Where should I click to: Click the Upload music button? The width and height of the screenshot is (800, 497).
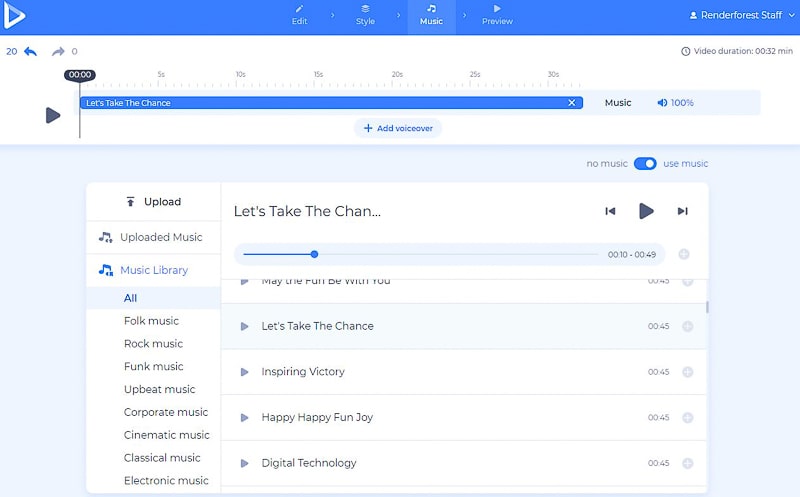153,201
